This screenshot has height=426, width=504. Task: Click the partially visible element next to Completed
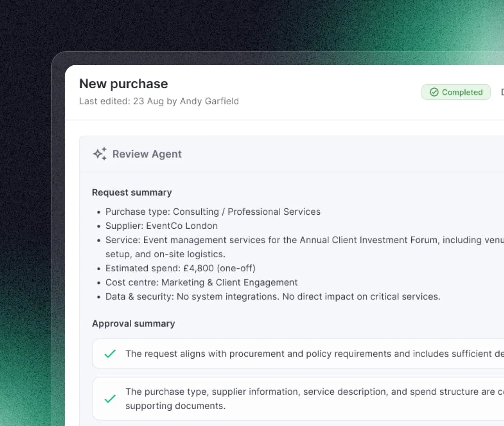502,92
